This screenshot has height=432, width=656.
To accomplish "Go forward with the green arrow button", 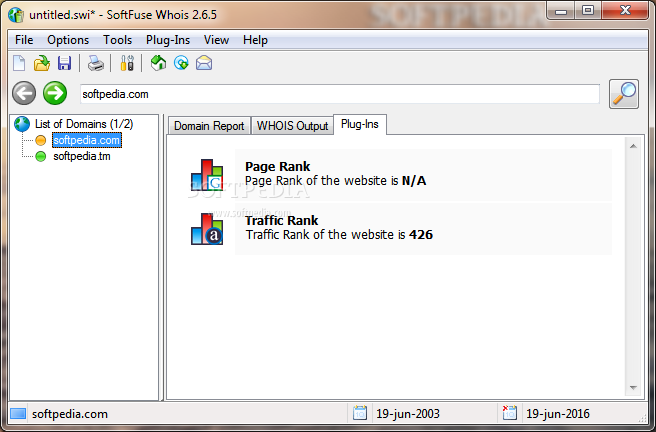I will (x=55, y=93).
